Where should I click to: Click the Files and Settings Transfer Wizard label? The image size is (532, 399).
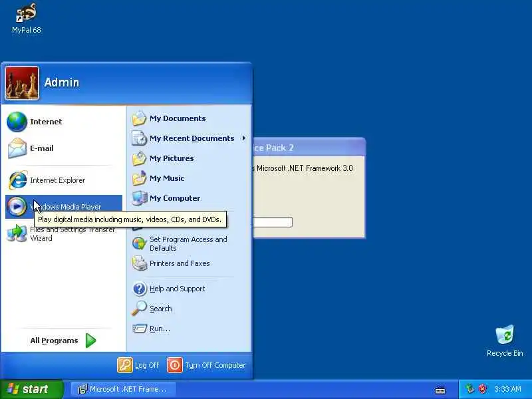point(72,234)
